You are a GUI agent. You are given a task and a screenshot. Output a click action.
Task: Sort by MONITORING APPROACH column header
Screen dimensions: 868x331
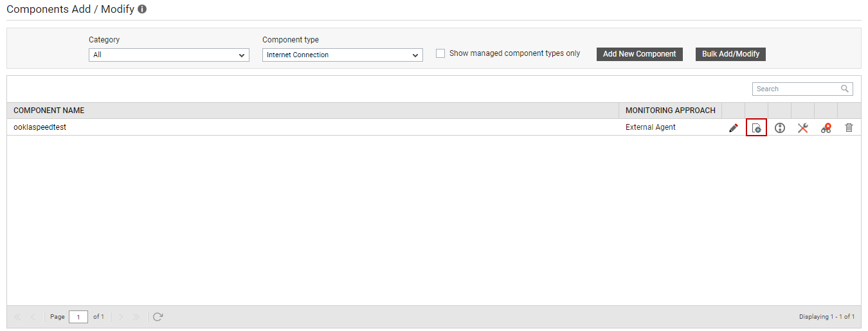tap(670, 111)
